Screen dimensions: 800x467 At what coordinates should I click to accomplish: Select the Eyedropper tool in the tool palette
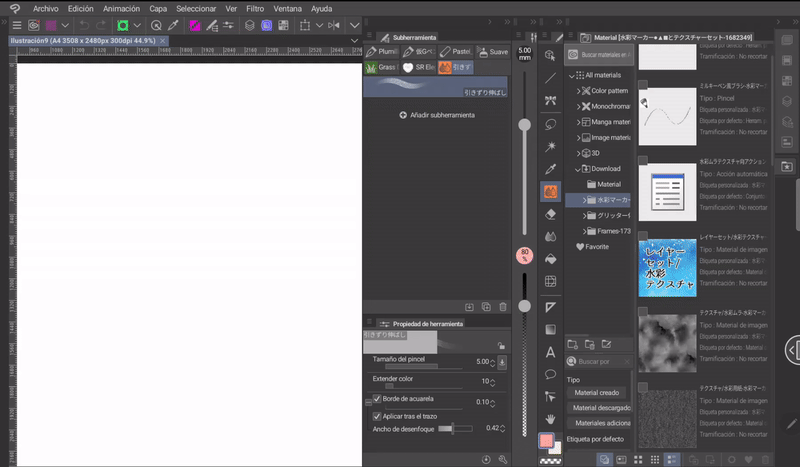pyautogui.click(x=550, y=169)
